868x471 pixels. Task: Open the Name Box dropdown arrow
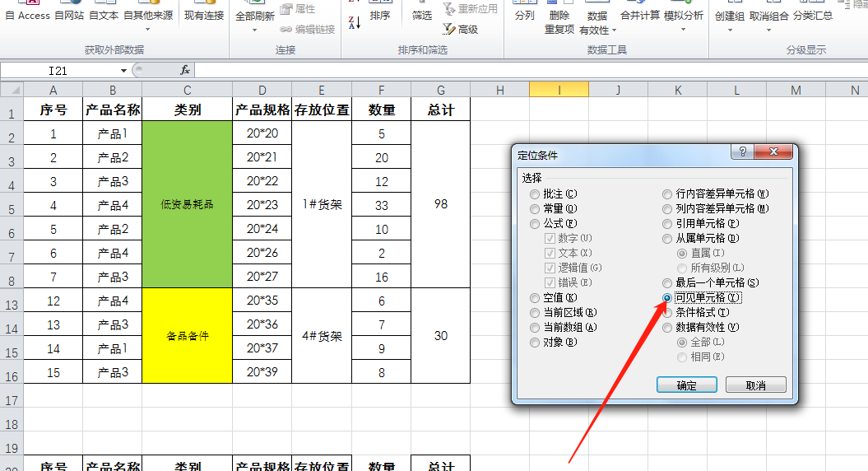(x=123, y=70)
